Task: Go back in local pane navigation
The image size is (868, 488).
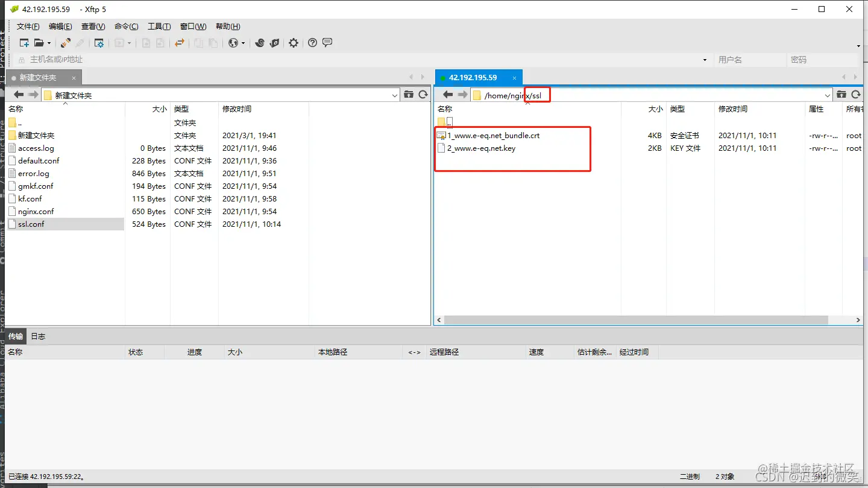Action: point(19,95)
